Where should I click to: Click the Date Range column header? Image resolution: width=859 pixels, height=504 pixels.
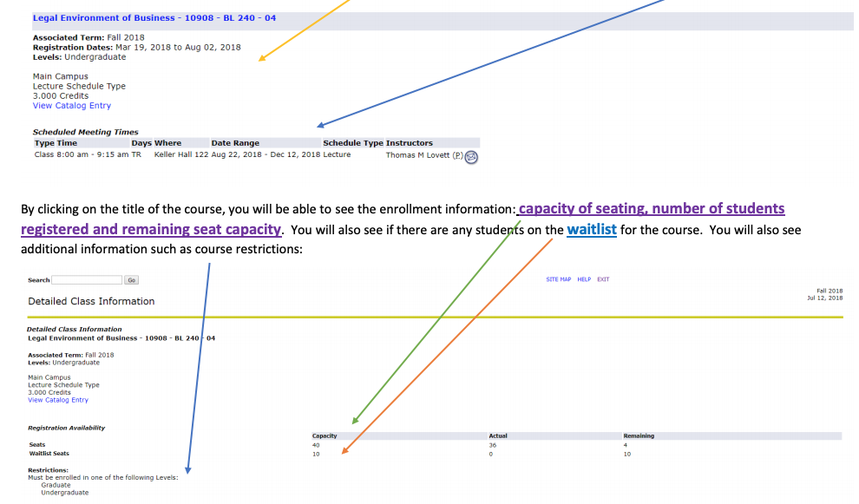click(235, 143)
